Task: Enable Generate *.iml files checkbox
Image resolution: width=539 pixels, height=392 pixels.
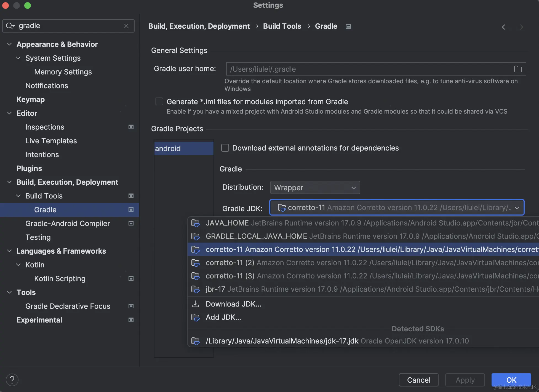Action: [159, 101]
